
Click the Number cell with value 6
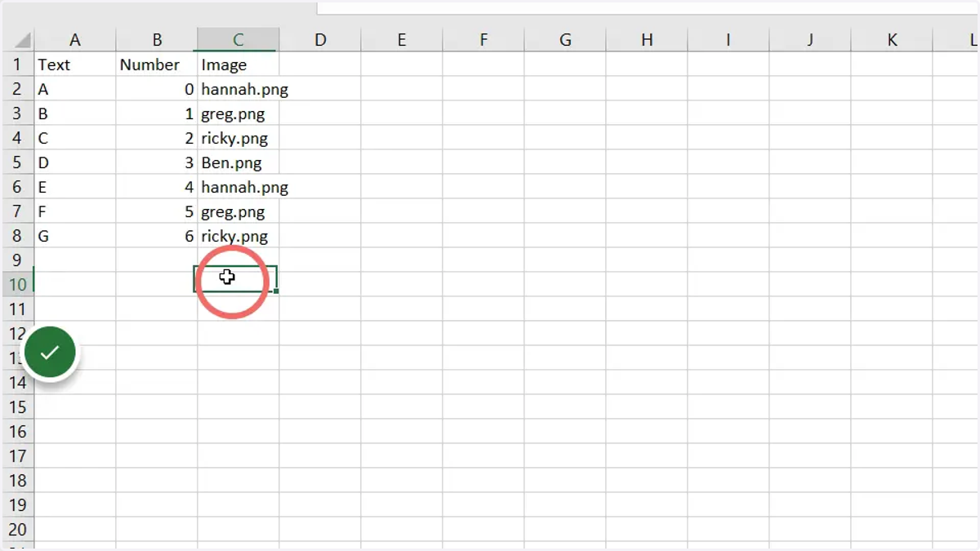click(x=157, y=236)
